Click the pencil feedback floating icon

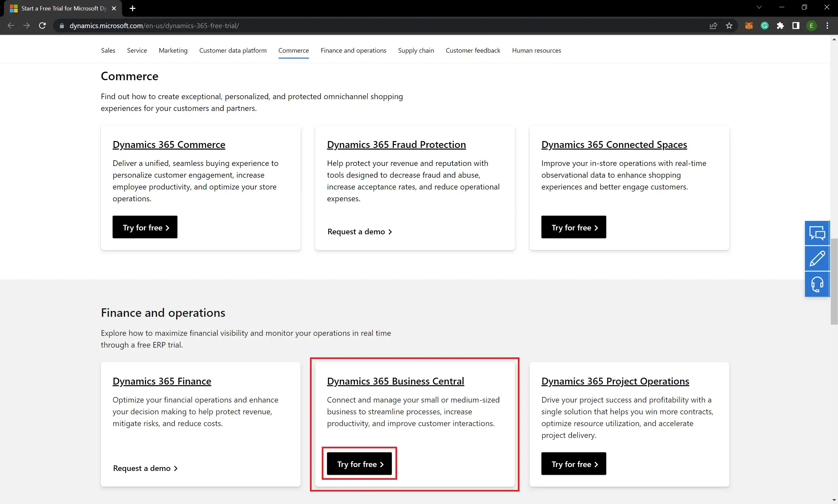pyautogui.click(x=817, y=259)
